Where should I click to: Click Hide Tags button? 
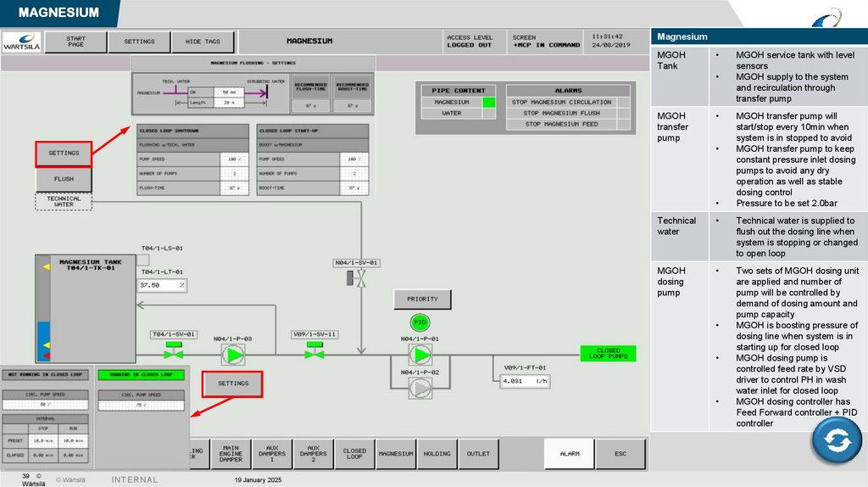(x=203, y=42)
